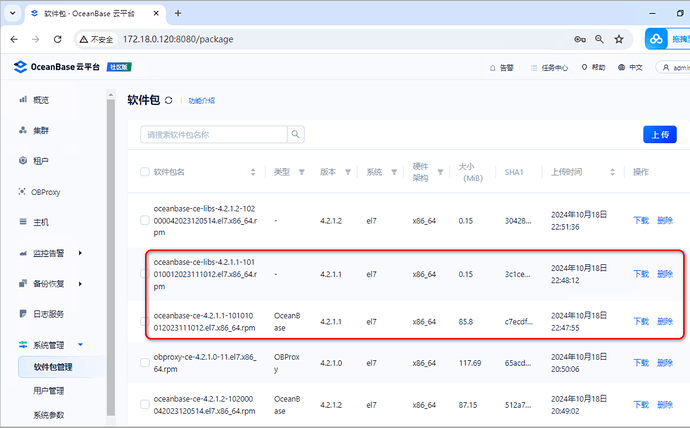Change language from 中文

630,67
